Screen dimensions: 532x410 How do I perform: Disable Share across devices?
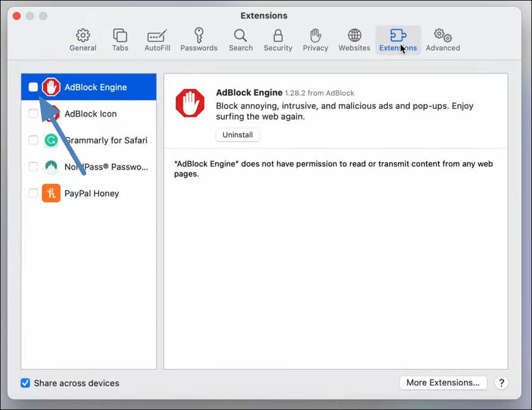pyautogui.click(x=25, y=383)
